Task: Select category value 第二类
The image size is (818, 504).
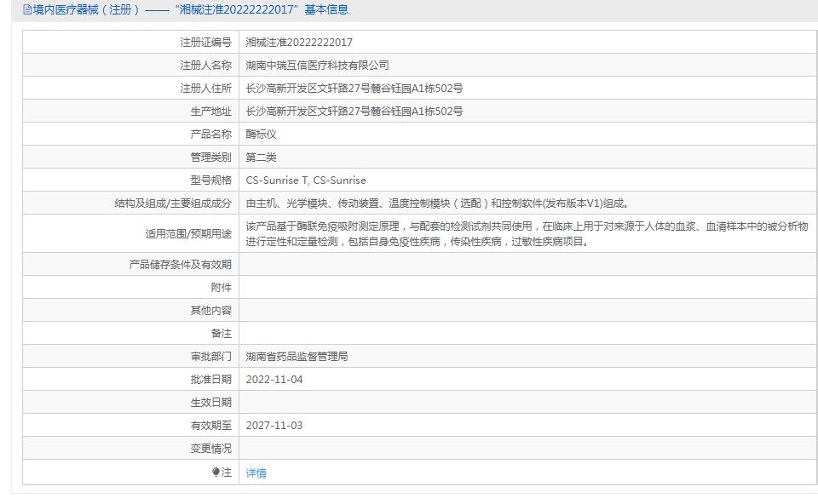Action: click(262, 157)
